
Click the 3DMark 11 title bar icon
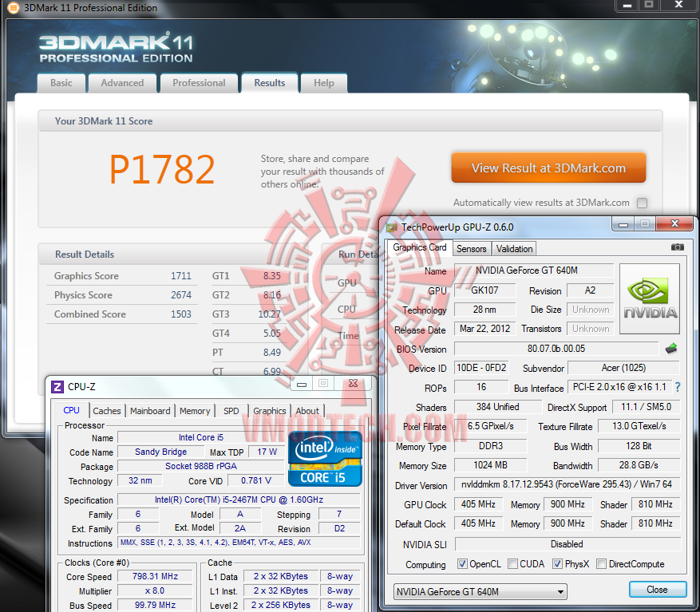coord(14,8)
